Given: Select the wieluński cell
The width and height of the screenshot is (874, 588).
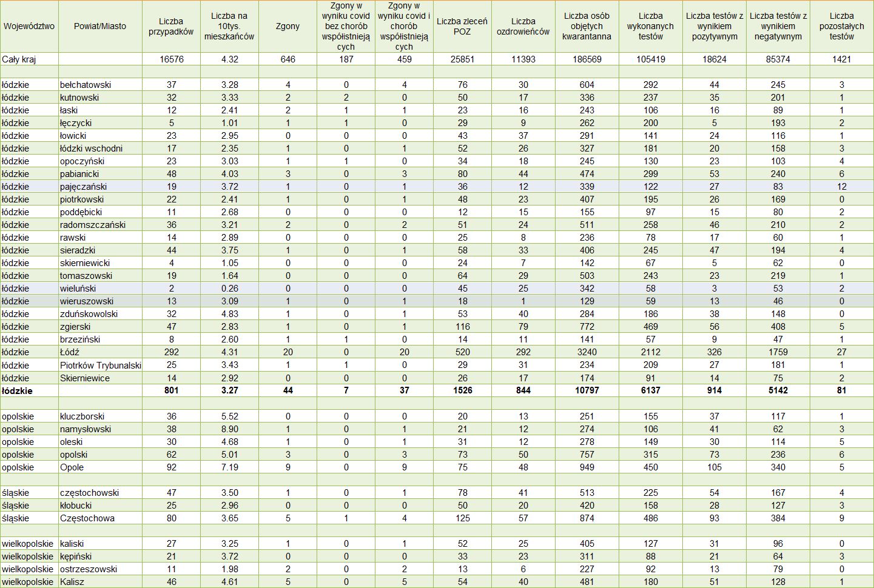Looking at the screenshot, I should coord(100,289).
